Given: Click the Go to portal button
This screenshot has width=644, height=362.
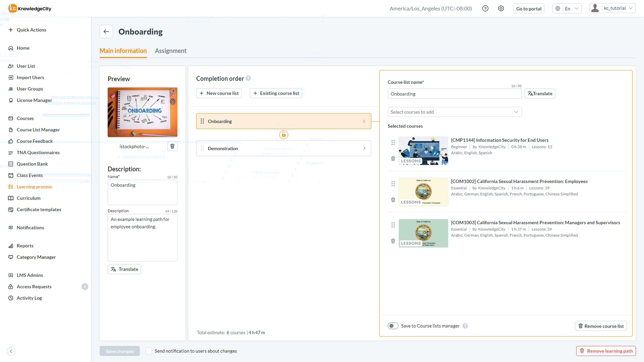Looking at the screenshot, I should 528,8.
